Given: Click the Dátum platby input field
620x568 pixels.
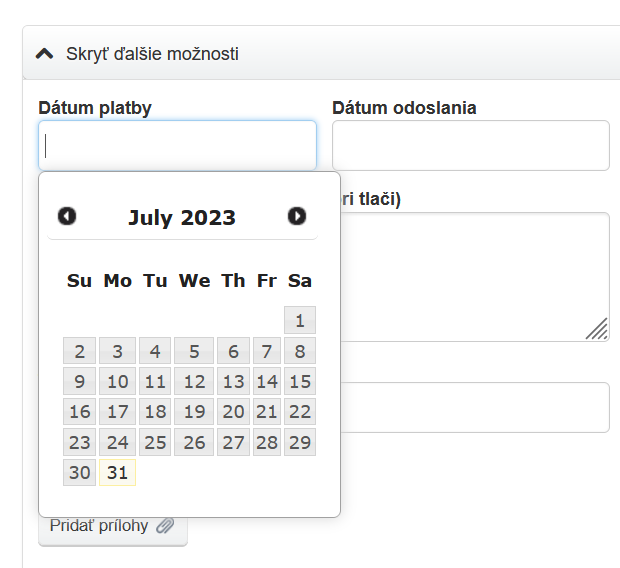Looking at the screenshot, I should tap(178, 146).
